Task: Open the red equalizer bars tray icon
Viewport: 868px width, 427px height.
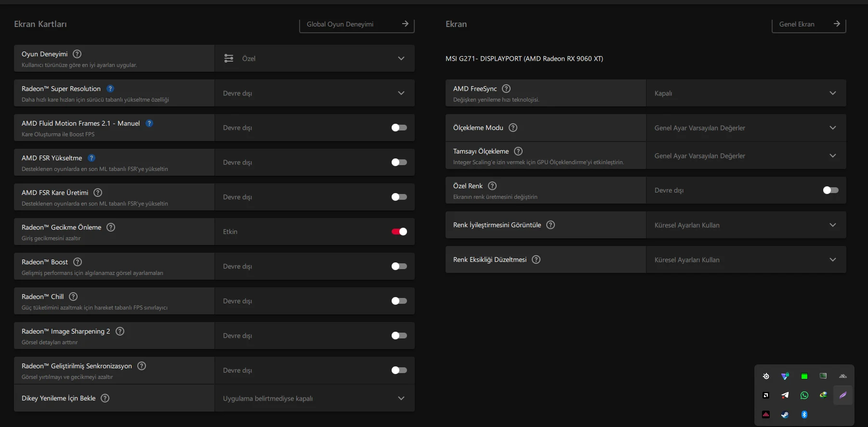Action: (x=766, y=414)
